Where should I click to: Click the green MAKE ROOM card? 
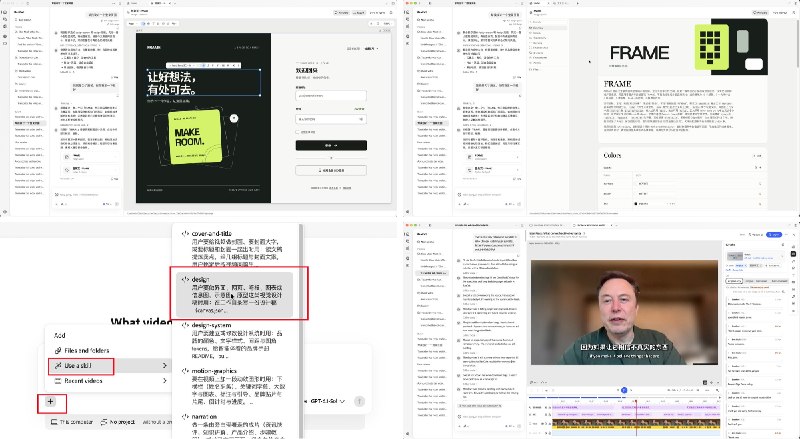(195, 137)
